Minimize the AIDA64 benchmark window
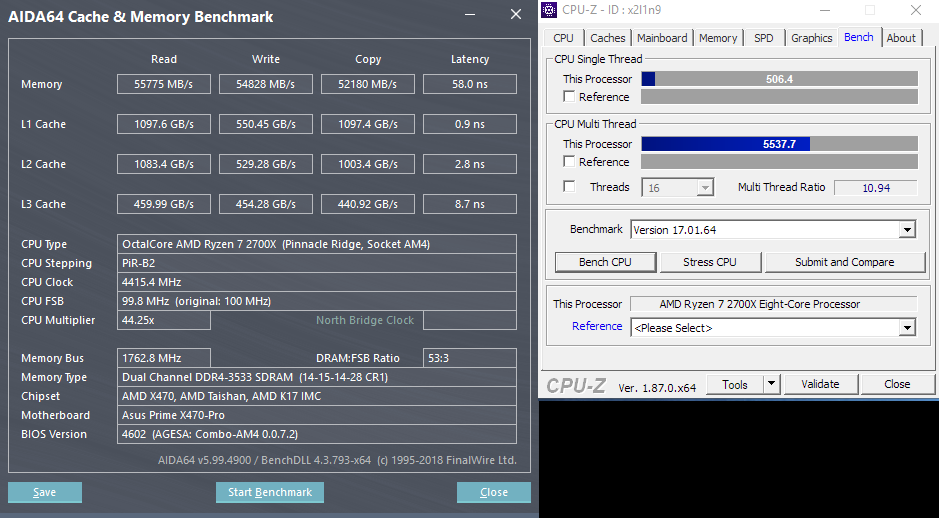 click(470, 14)
